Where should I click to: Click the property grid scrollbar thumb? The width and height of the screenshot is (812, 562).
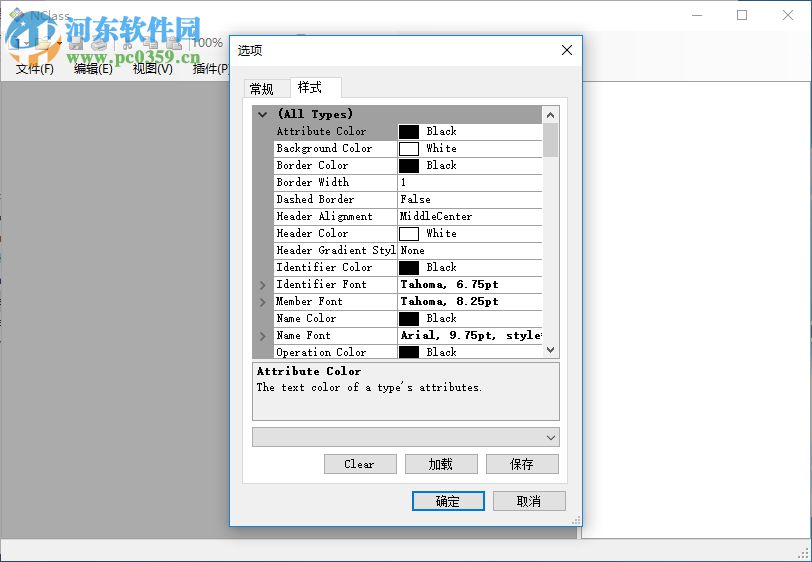(x=550, y=140)
